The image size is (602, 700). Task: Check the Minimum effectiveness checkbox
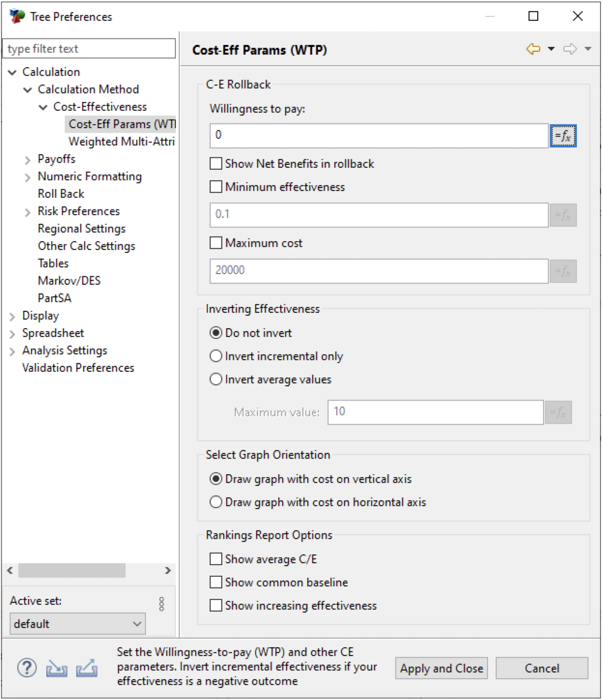[x=216, y=187]
